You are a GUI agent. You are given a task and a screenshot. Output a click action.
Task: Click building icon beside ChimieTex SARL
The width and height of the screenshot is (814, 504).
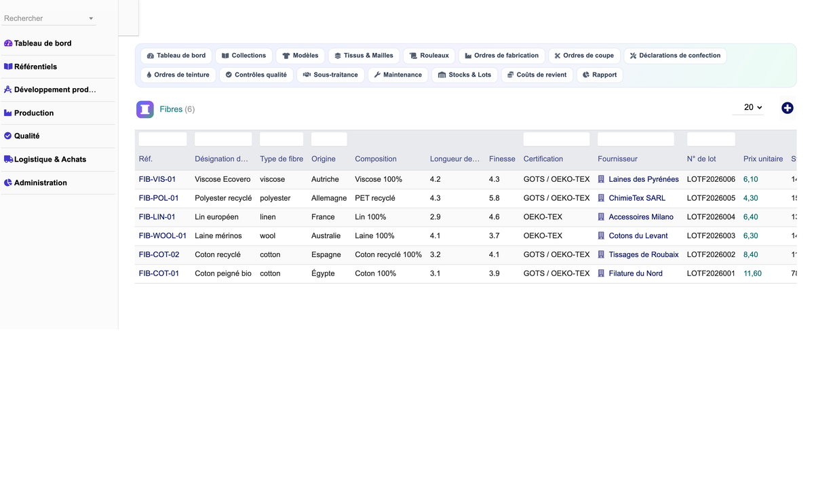point(601,198)
